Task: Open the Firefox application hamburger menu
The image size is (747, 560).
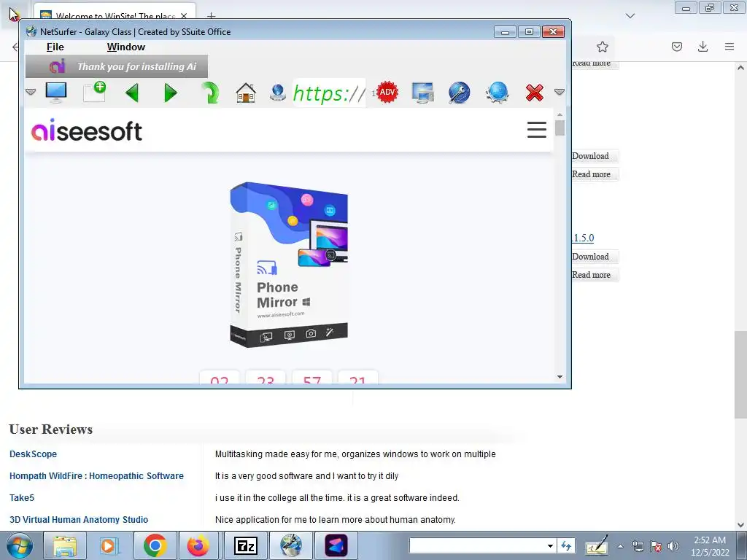Action: pyautogui.click(x=729, y=47)
